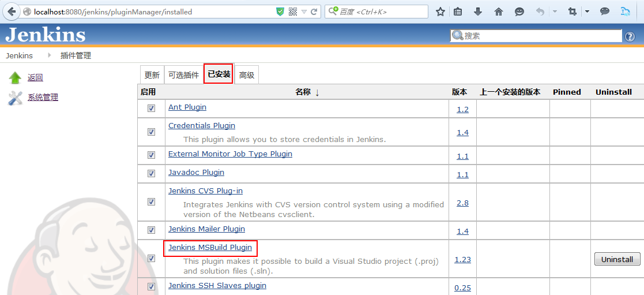644x295 pixels.
Task: Click the tools 系统管理 icon
Action: [x=15, y=98]
